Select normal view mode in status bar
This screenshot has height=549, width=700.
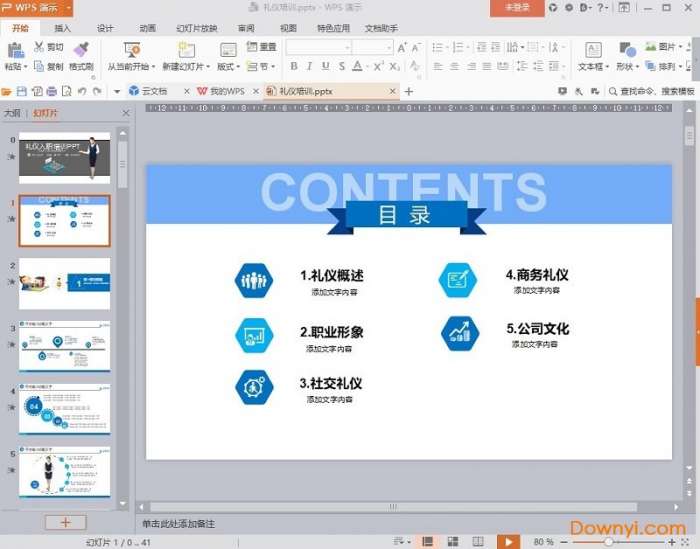pyautogui.click(x=428, y=541)
